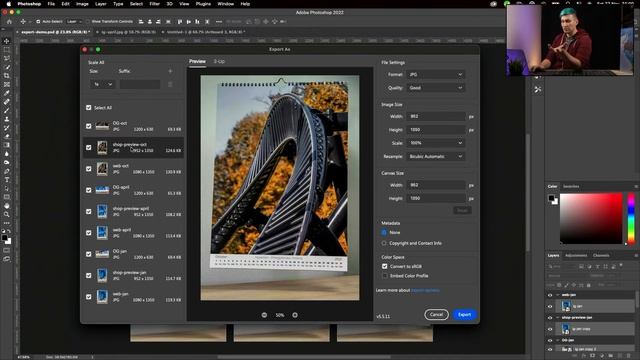Collapse the shop-preview-jan layer group

[x=558, y=318]
